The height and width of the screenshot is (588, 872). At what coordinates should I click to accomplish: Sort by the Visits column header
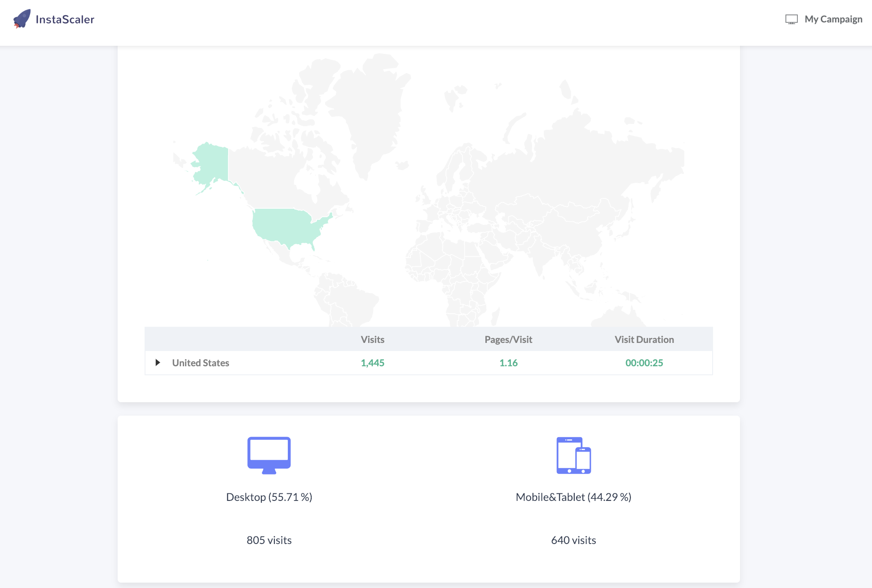(372, 339)
